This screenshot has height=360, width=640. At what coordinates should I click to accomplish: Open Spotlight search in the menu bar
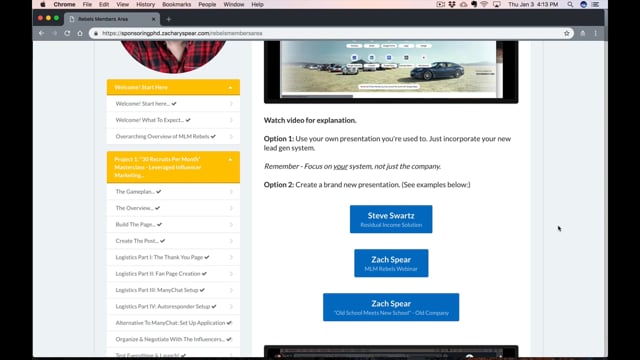570,4
